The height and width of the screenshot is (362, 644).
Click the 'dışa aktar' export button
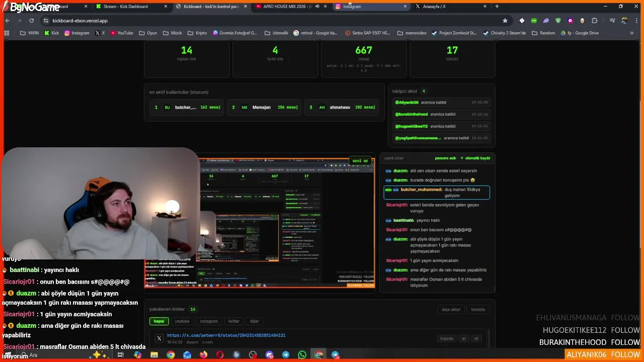coord(451,310)
